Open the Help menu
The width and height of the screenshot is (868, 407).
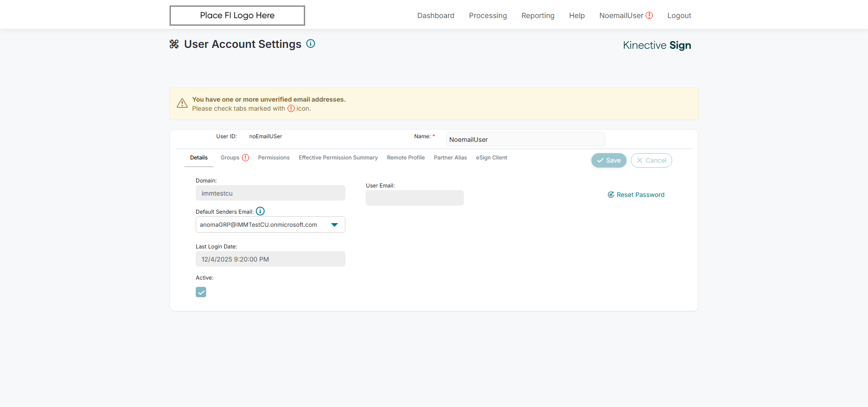click(577, 15)
